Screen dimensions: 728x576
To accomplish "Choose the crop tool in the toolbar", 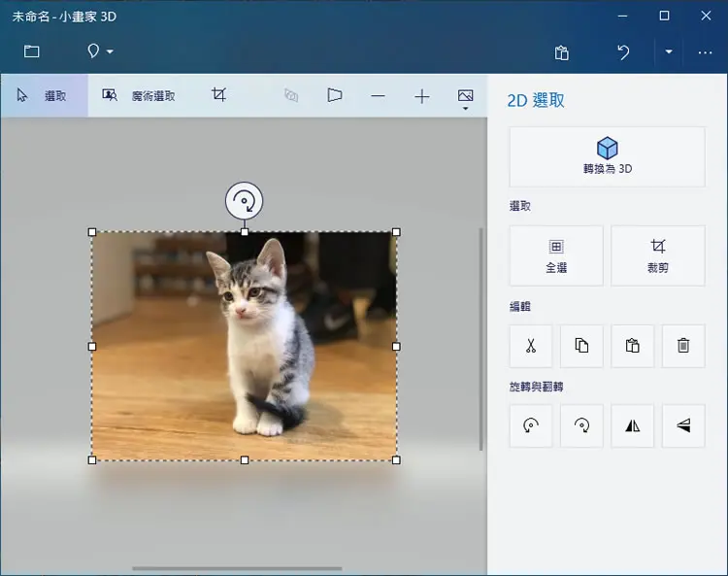I will pos(218,95).
